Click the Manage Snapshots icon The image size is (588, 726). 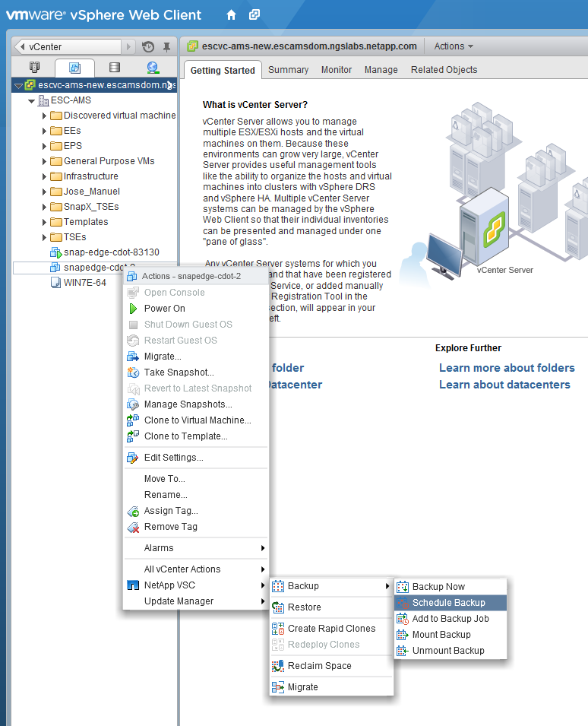(133, 404)
